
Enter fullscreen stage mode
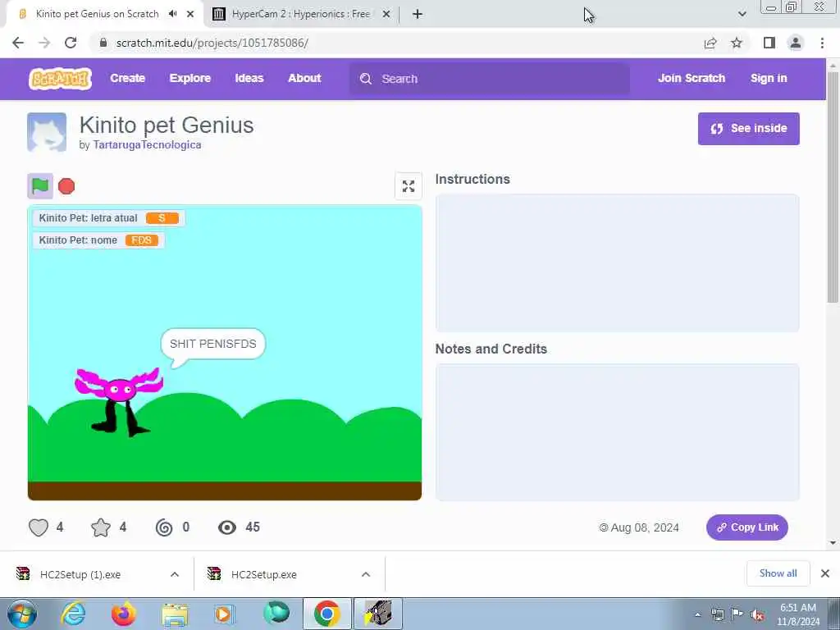[x=409, y=186]
